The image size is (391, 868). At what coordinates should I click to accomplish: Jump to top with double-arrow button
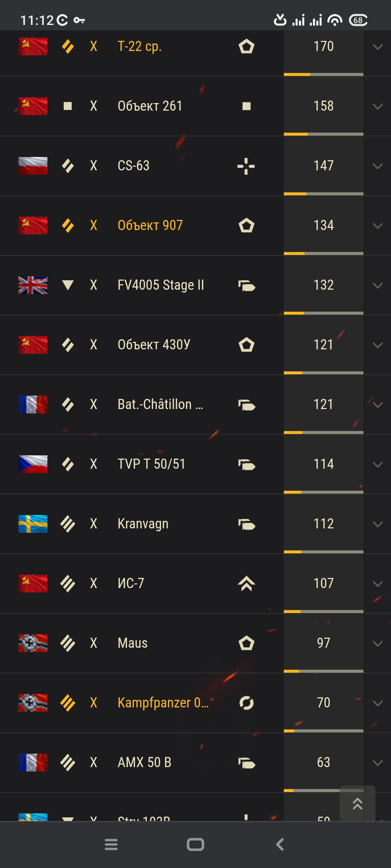point(357,804)
